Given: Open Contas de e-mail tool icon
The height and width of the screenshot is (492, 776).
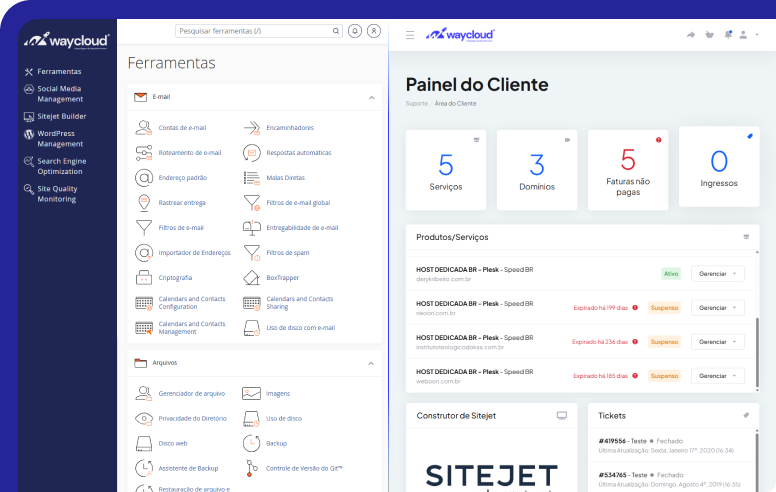Looking at the screenshot, I should point(144,128).
